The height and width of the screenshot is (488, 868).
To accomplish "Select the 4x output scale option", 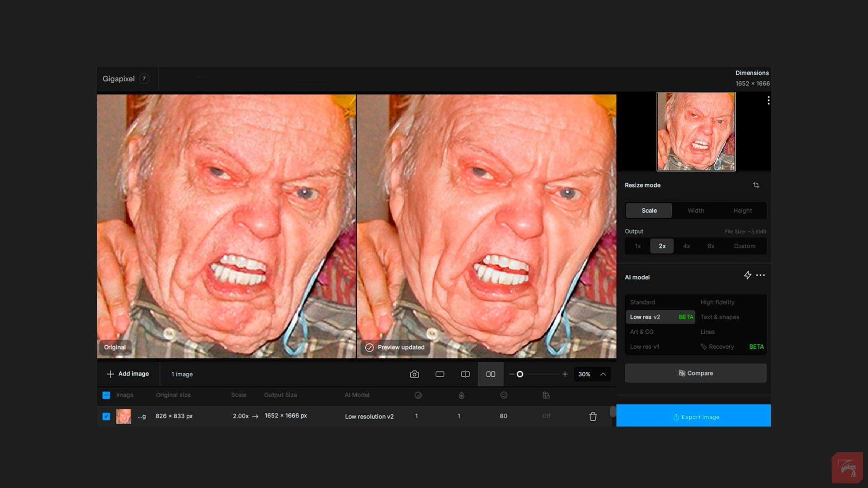I will 686,246.
